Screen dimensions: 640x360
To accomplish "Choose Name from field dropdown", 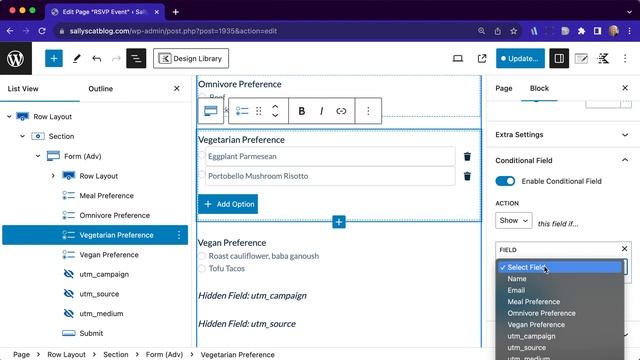I will pos(517,279).
